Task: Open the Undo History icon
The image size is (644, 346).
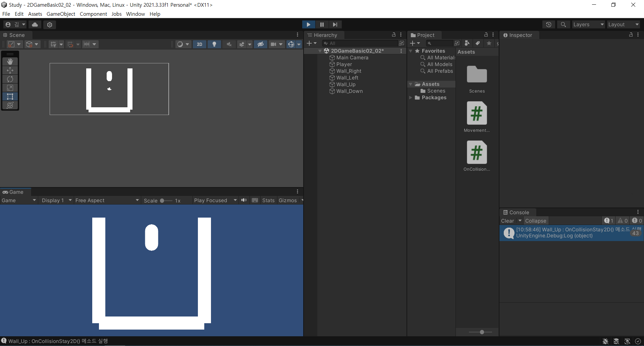Action: [x=548, y=24]
